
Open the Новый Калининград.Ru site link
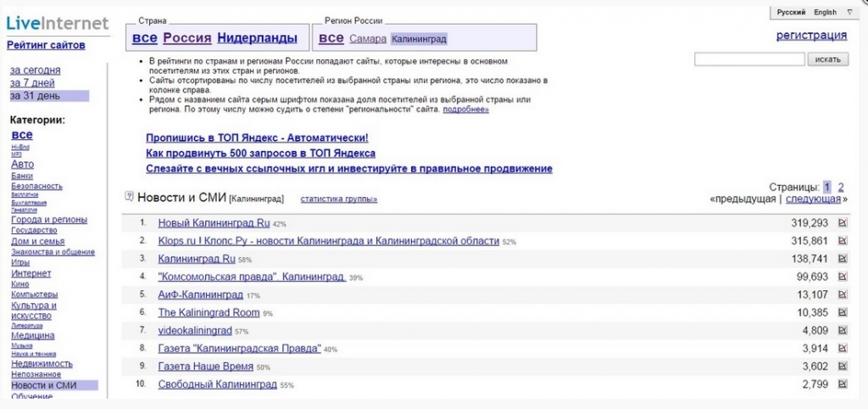[214, 223]
